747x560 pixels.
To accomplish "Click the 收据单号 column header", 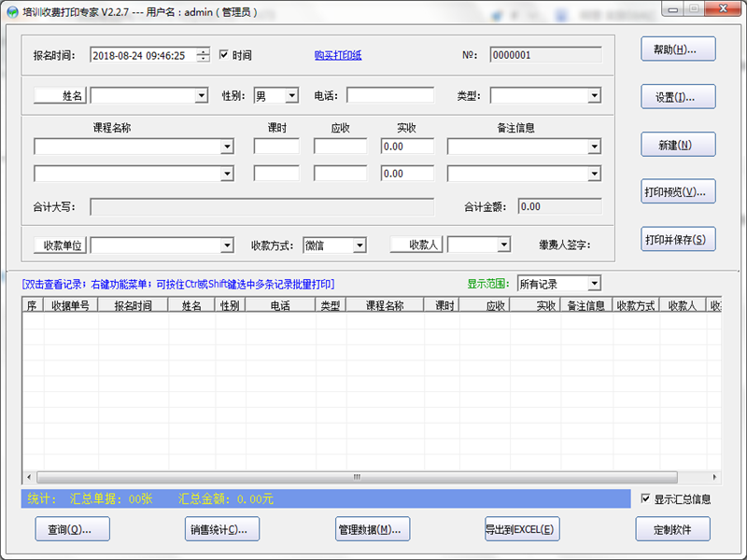I will click(x=71, y=305).
